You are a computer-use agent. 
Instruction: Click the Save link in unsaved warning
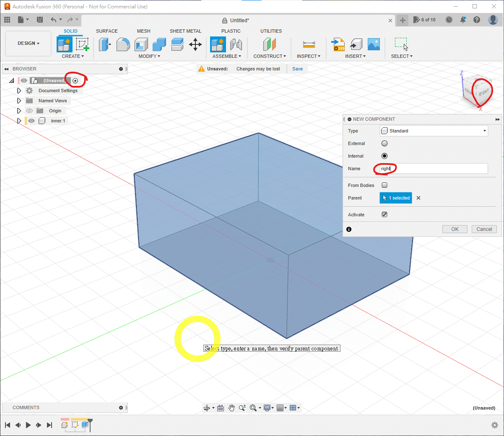click(297, 69)
